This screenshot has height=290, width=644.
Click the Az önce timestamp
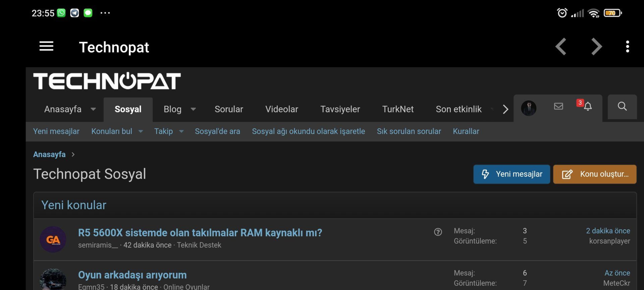point(617,273)
